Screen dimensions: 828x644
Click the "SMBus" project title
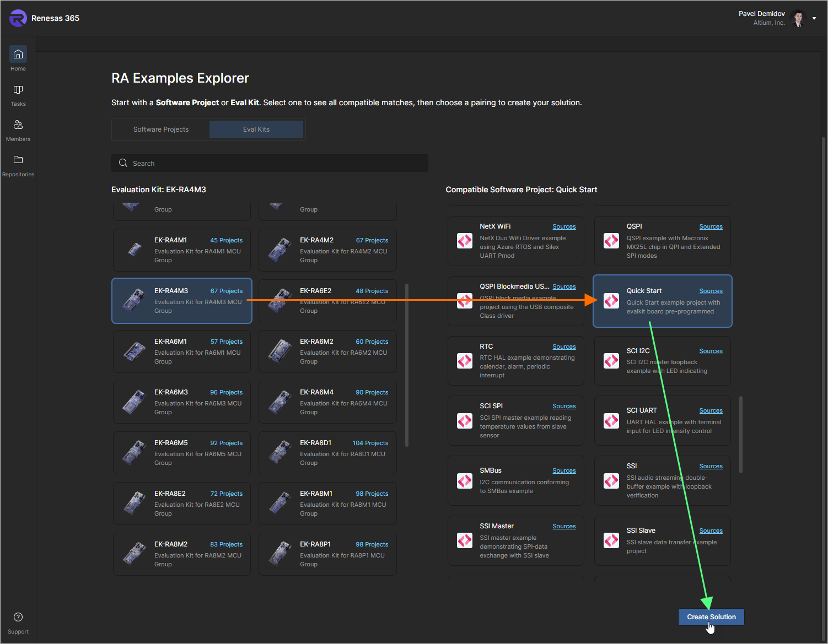click(x=491, y=470)
